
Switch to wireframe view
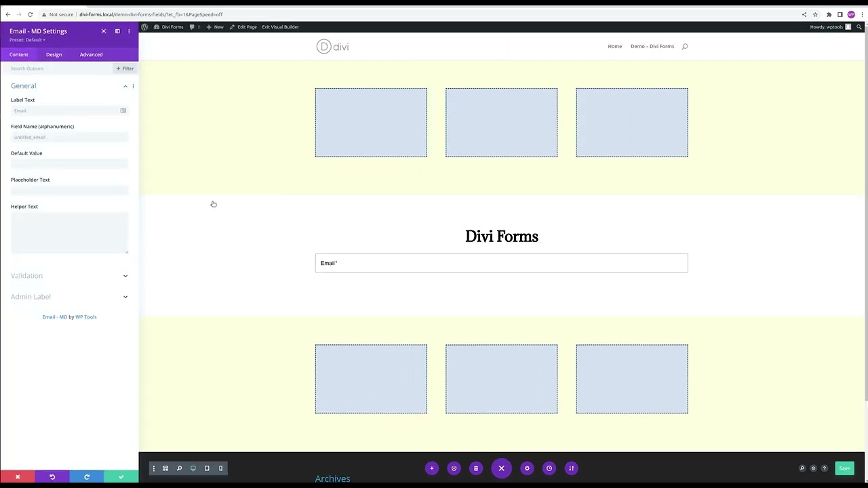pos(165,468)
